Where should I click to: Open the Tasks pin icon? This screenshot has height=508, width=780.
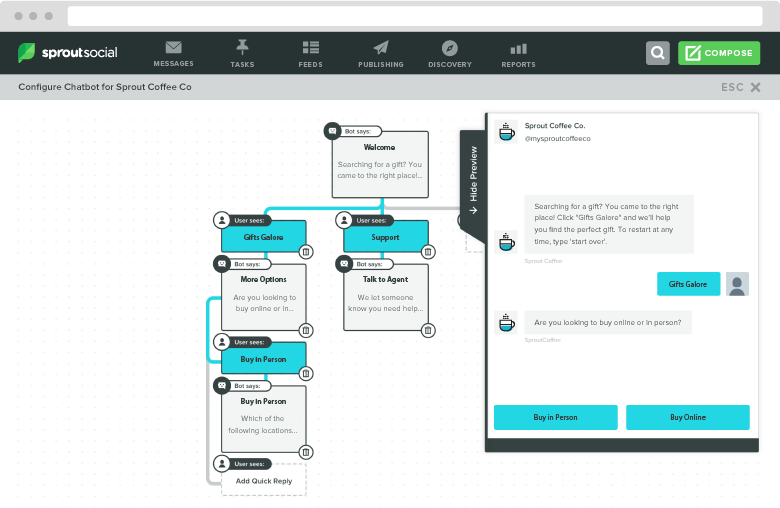[x=242, y=47]
